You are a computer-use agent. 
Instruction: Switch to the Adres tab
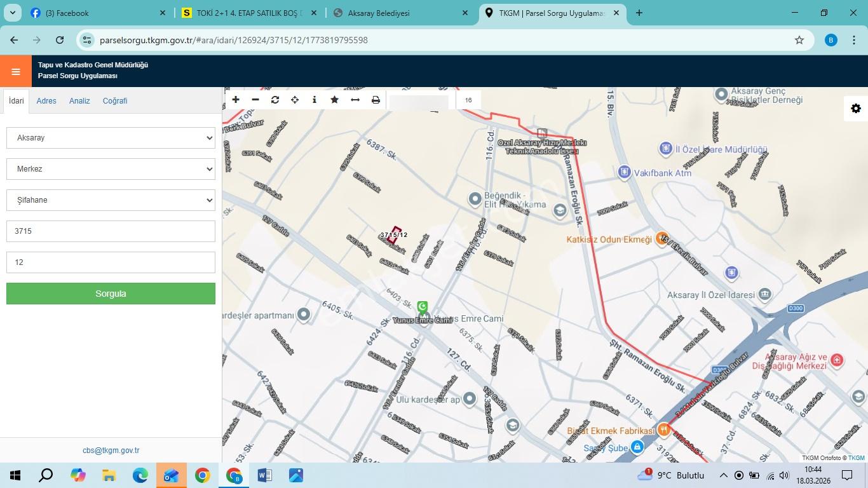coord(46,101)
